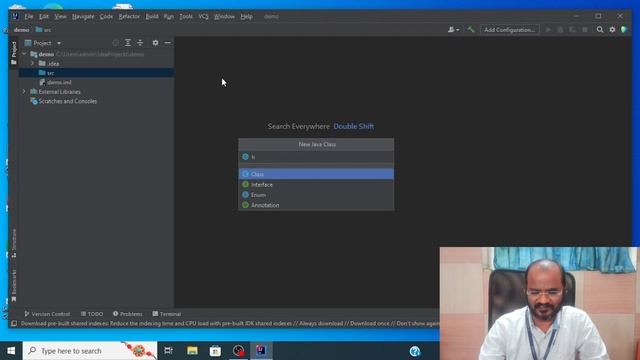Open IDE settings gear in top toolbar
This screenshot has height=360, width=640.
coord(612,30)
